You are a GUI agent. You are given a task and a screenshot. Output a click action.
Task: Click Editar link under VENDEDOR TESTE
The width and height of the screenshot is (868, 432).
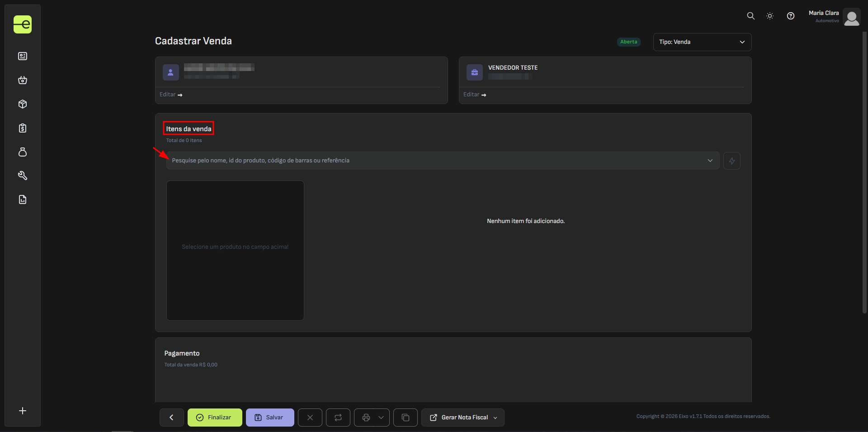474,95
